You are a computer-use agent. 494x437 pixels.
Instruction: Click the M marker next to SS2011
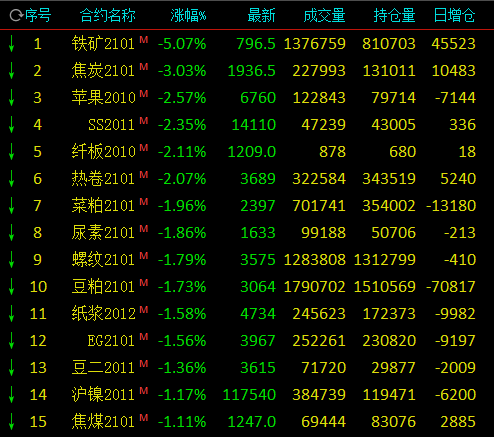(x=144, y=120)
